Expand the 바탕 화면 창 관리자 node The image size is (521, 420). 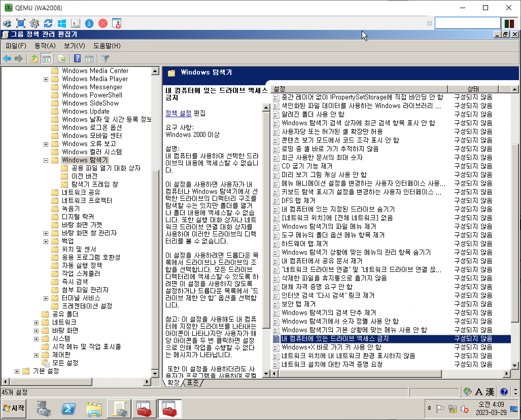coord(46,233)
